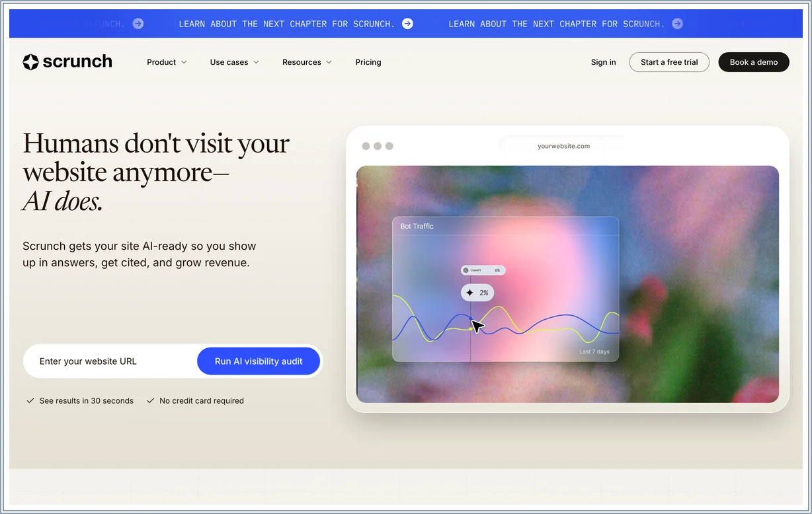Screen dimensions: 812x514
Task: Click the arrow icon after the rightmost banner message
Action: click(x=677, y=24)
